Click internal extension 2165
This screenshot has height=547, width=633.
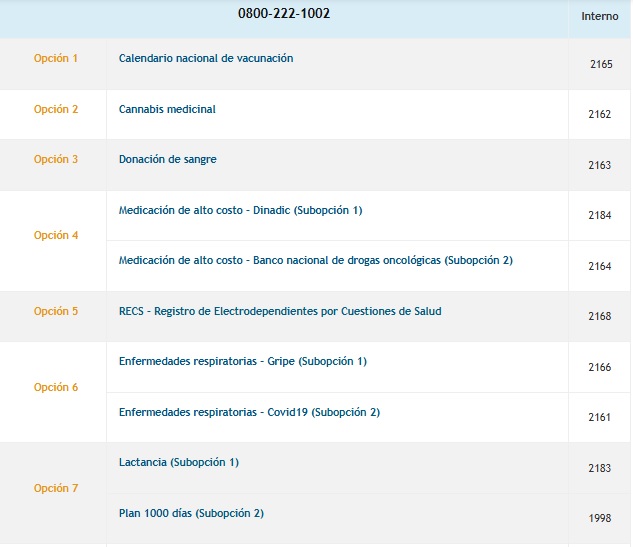(601, 64)
